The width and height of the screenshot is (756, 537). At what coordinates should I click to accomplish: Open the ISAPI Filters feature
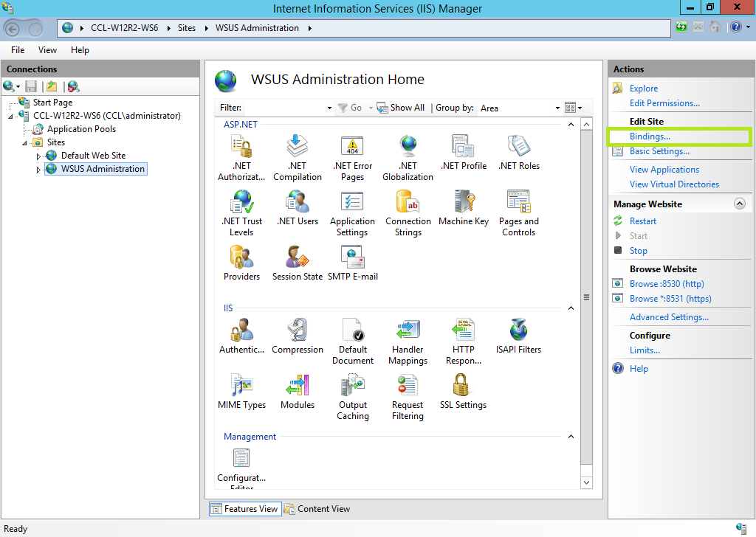tap(519, 336)
